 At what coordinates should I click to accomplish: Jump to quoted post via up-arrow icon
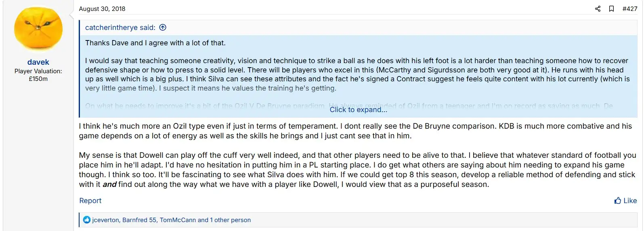click(163, 28)
